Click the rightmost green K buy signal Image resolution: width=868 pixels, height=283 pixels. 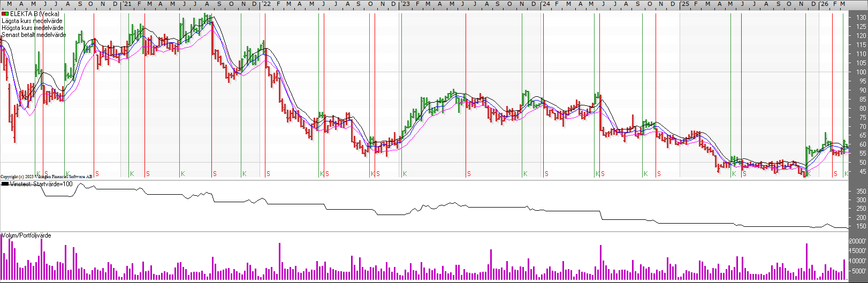tap(846, 174)
